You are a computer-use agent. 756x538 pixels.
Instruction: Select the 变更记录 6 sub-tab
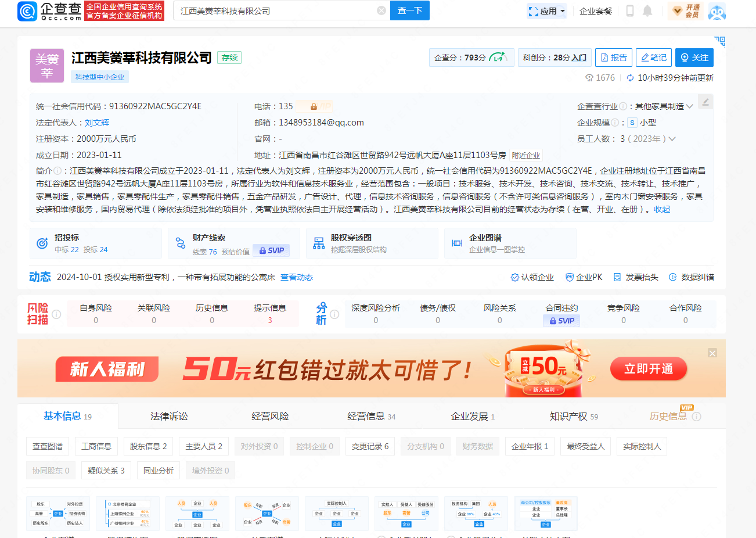tap(370, 446)
